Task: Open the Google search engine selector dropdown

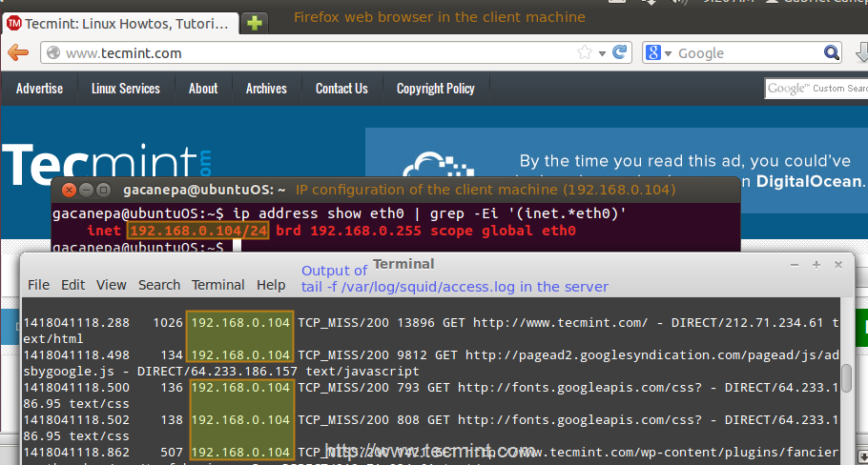Action: 658,53
